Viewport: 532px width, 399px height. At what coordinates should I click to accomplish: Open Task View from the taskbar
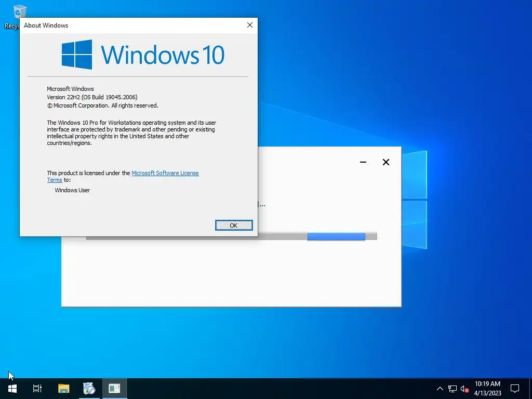coord(37,389)
